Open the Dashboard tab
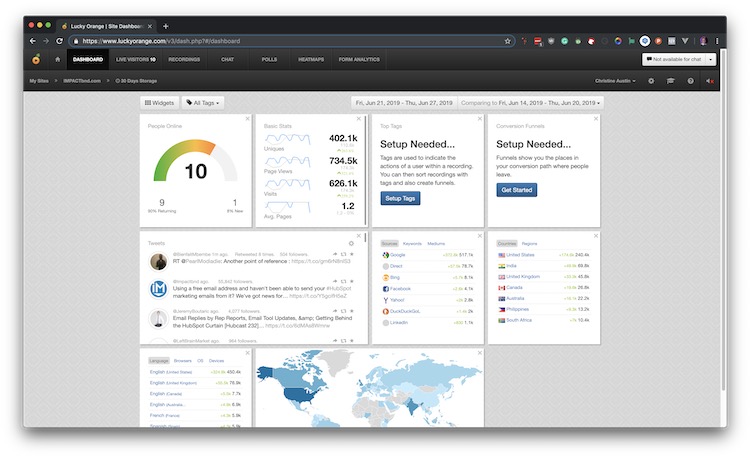 click(x=88, y=59)
